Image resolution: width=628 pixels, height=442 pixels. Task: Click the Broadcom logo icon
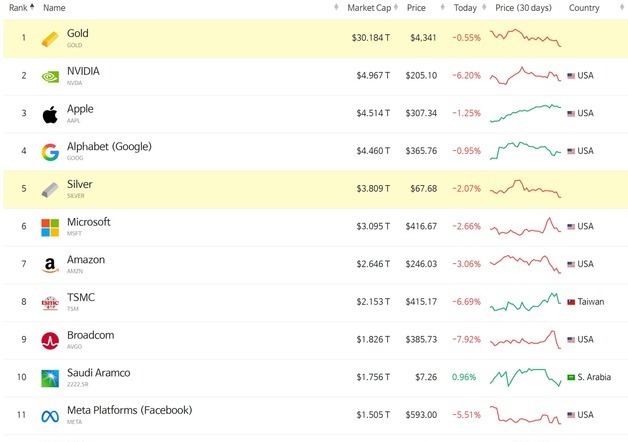click(50, 341)
